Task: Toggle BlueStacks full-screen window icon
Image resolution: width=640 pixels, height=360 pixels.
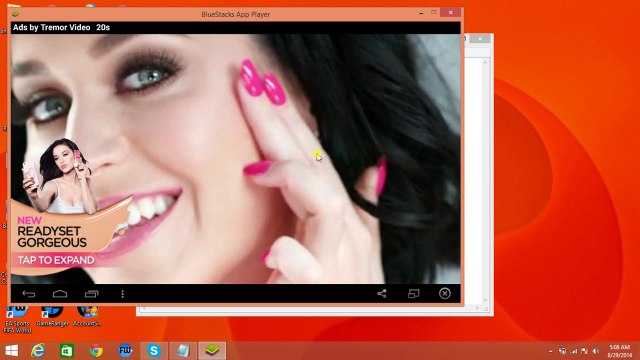Action: (x=413, y=293)
